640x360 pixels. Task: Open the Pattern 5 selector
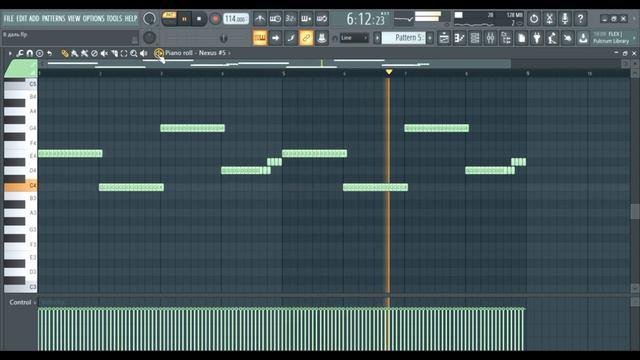coord(404,38)
